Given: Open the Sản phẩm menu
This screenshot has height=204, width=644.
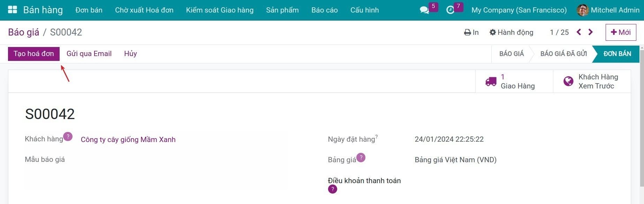Looking at the screenshot, I should point(282,10).
